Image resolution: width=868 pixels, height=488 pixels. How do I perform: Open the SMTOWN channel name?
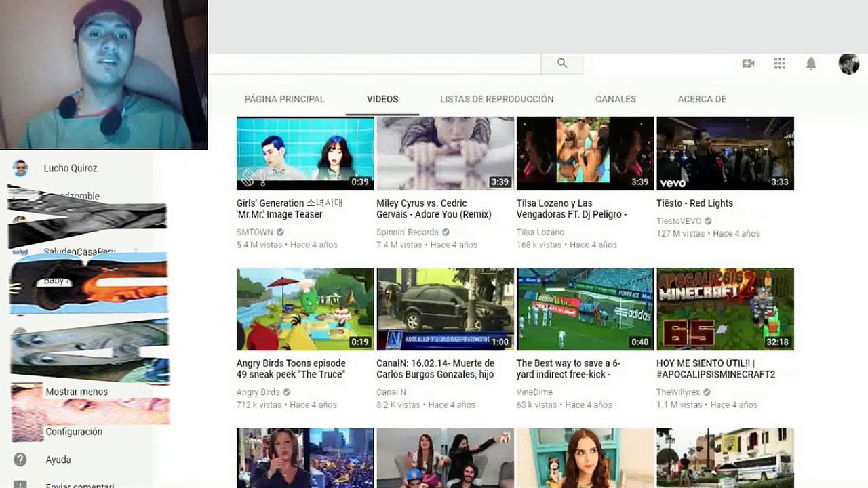[255, 232]
